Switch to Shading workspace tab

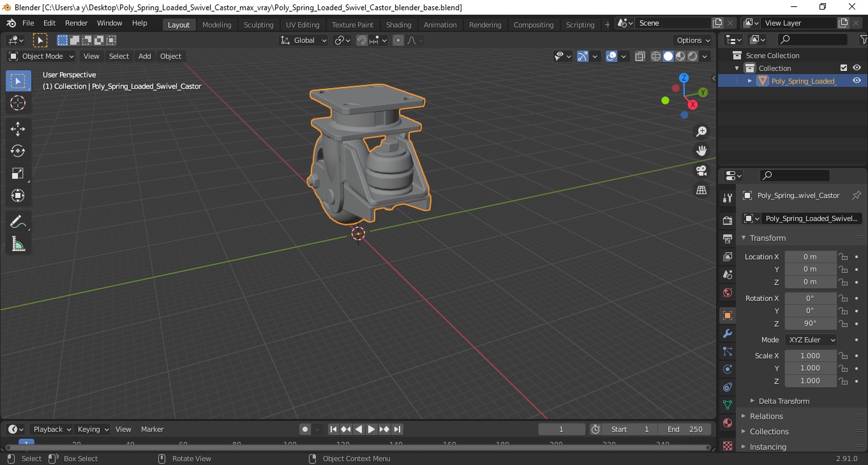click(x=399, y=25)
